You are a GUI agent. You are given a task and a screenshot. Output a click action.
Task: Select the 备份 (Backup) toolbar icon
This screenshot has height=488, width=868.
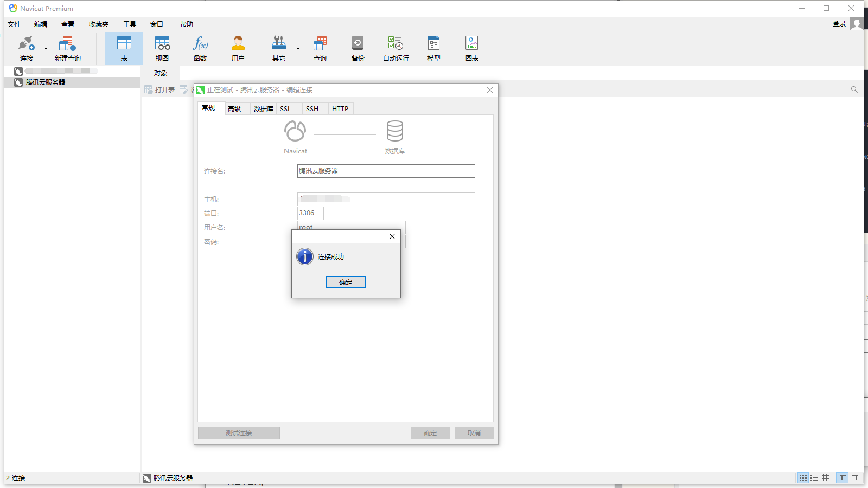click(x=358, y=48)
